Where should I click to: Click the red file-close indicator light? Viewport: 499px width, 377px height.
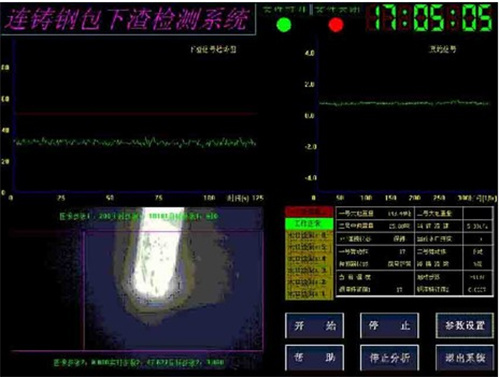coord(336,25)
